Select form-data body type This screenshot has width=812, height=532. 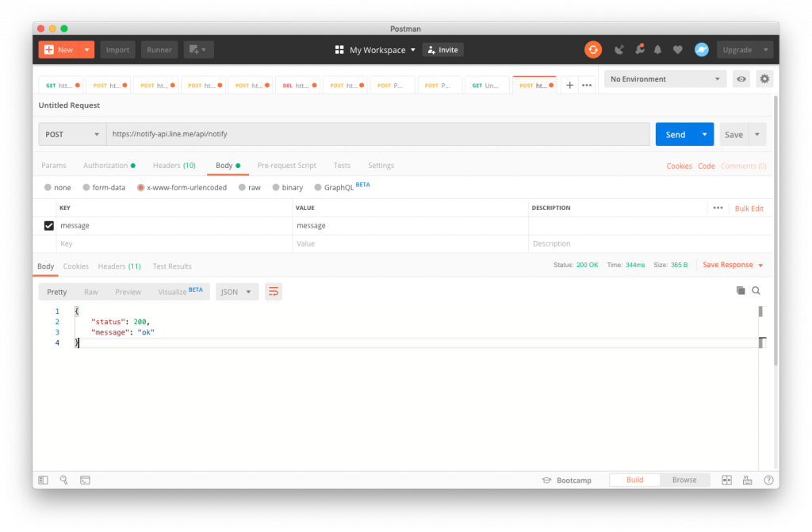tap(86, 188)
